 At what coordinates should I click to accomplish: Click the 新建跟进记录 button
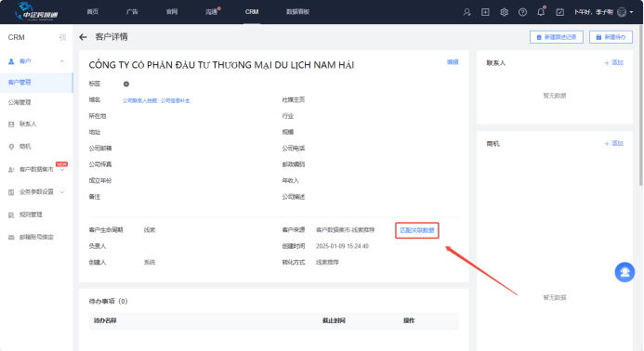556,37
